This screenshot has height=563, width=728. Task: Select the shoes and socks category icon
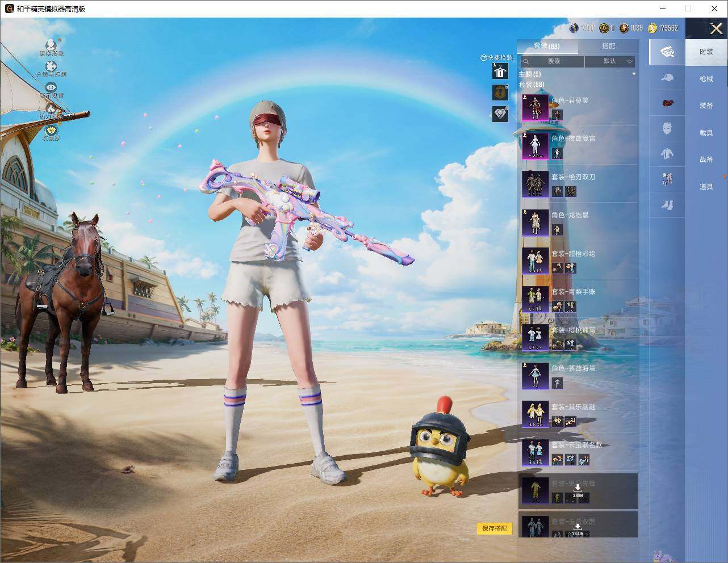click(x=667, y=204)
